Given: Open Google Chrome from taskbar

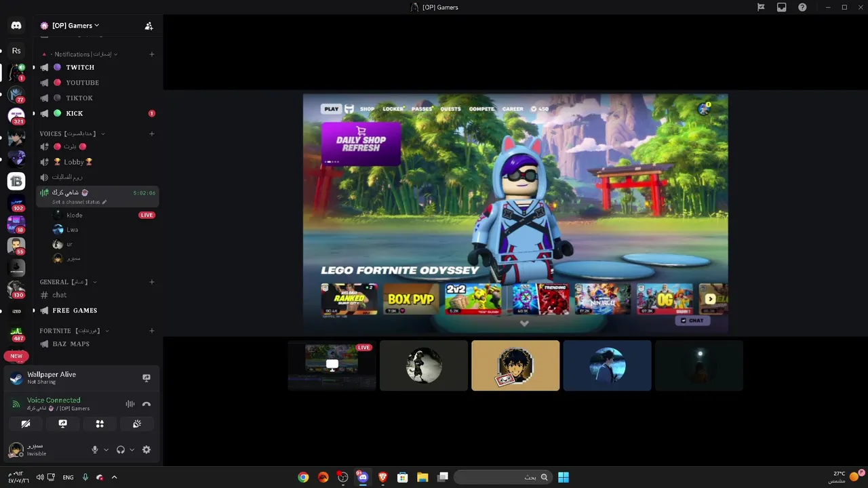Looking at the screenshot, I should point(303,477).
